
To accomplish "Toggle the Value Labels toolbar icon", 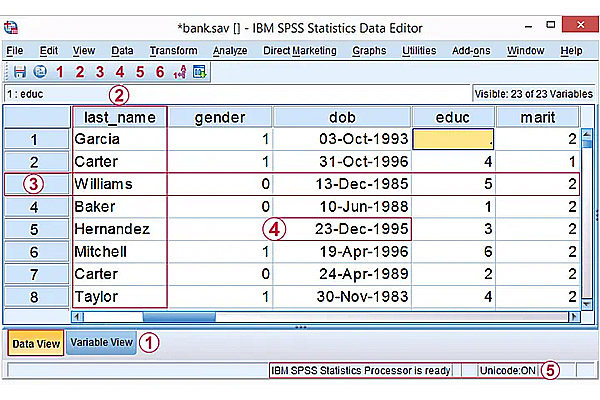I will [x=180, y=72].
